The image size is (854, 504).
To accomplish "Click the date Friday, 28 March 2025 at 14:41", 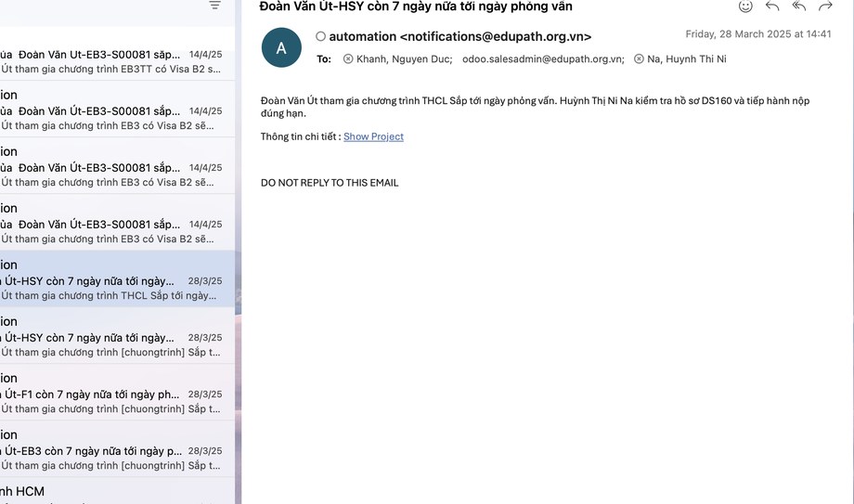I will 758,33.
